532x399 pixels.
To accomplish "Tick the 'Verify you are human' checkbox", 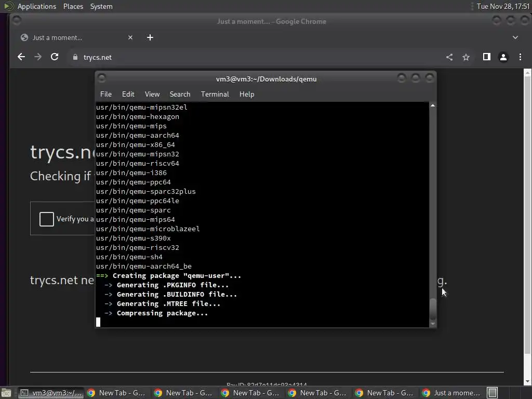I will point(46,219).
